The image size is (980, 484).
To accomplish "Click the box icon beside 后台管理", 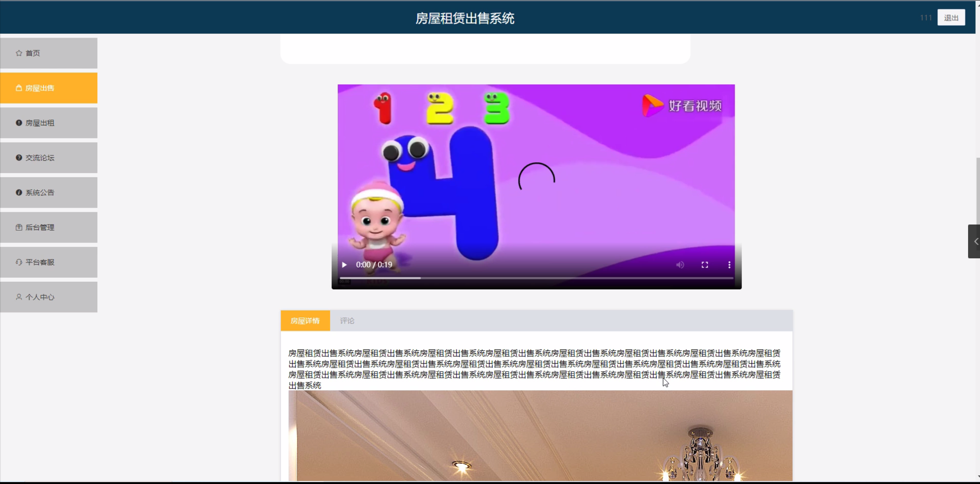I will tap(18, 227).
